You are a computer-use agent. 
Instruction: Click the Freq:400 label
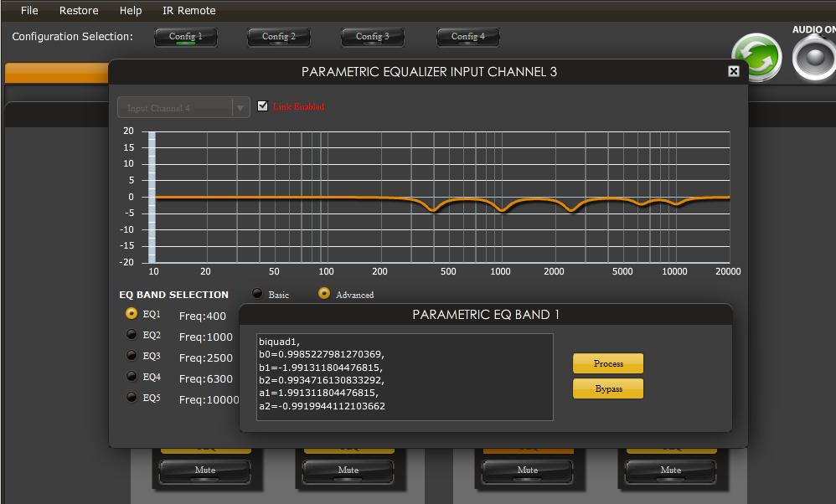203,316
